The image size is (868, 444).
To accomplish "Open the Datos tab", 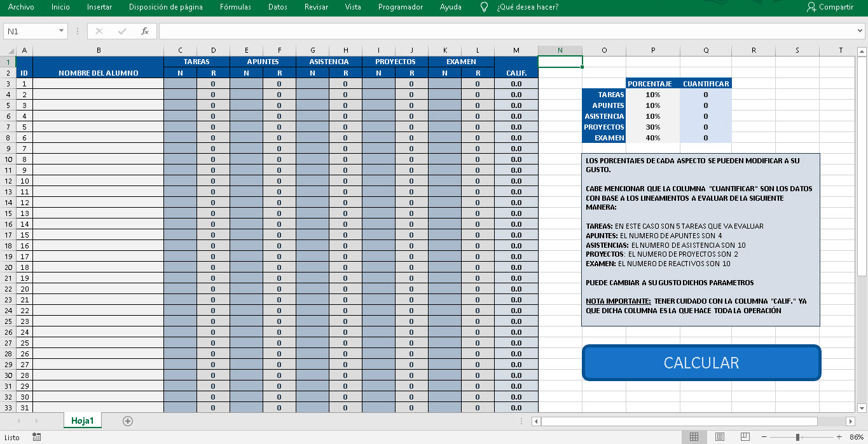I will pyautogui.click(x=278, y=7).
